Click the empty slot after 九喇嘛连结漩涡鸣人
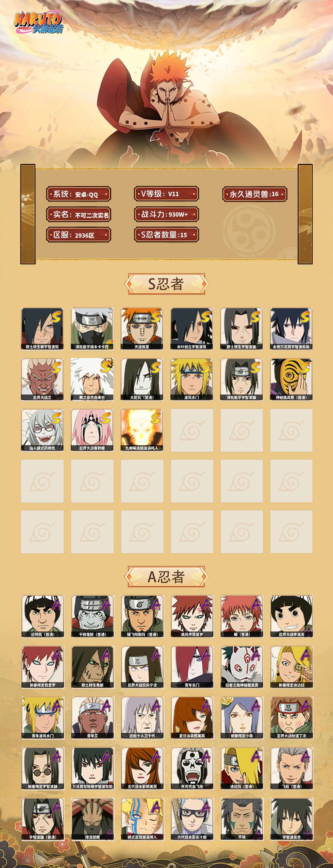333x868 pixels. (192, 430)
